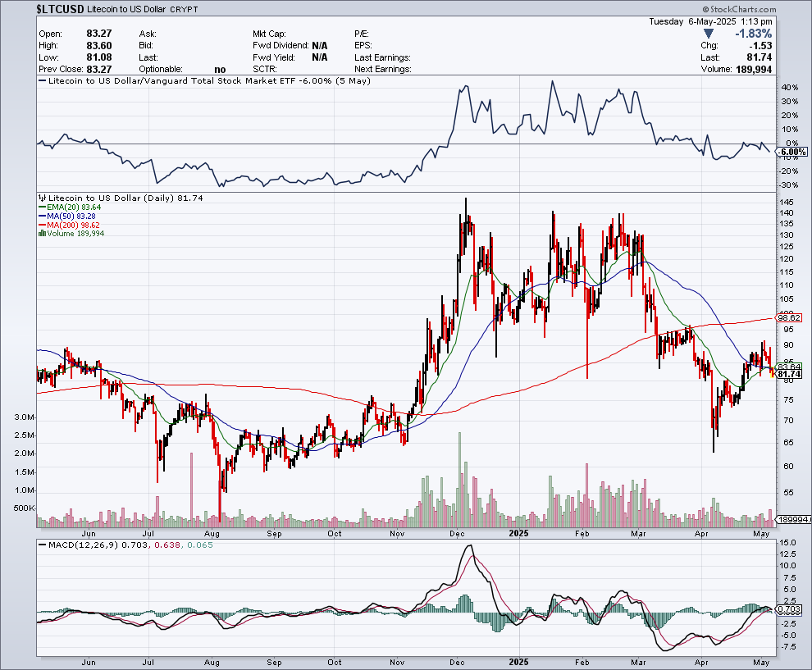Screen dimensions: 812x670
Task: Click the header Volume value 189,994
Action: pyautogui.click(x=754, y=70)
